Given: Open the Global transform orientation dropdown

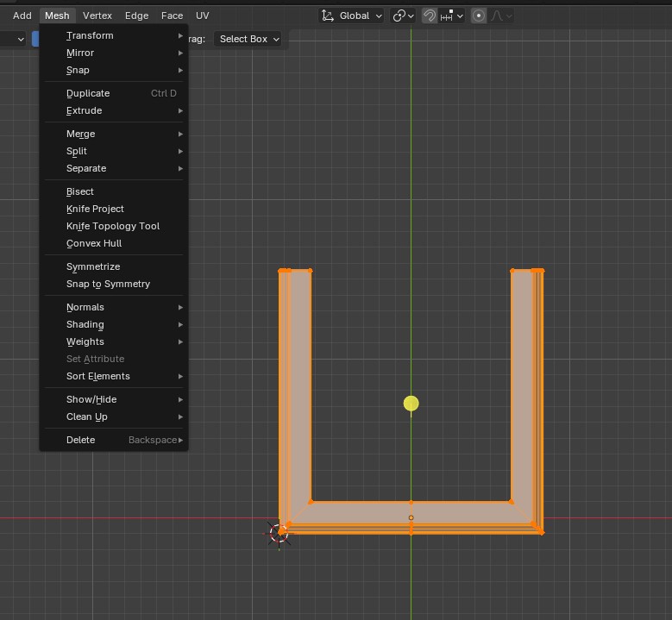Looking at the screenshot, I should click(x=351, y=16).
